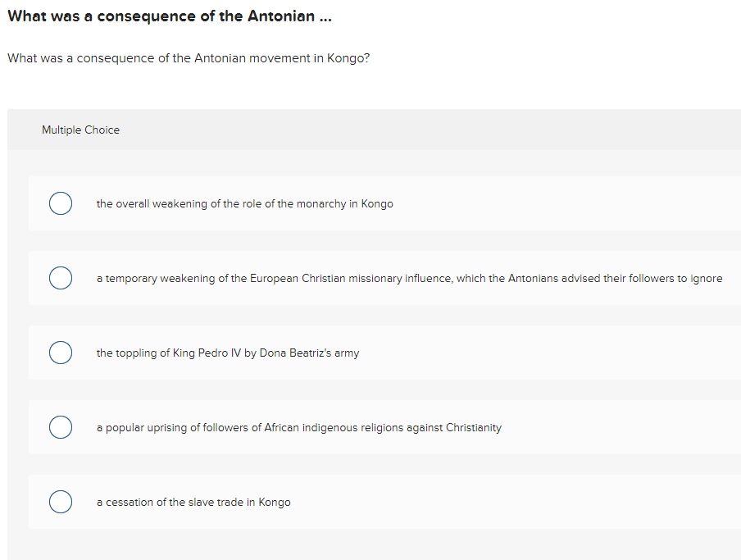Screen dimensions: 741x560
Task: Select the radio button for monarchy weakening answer
Action: 61,203
